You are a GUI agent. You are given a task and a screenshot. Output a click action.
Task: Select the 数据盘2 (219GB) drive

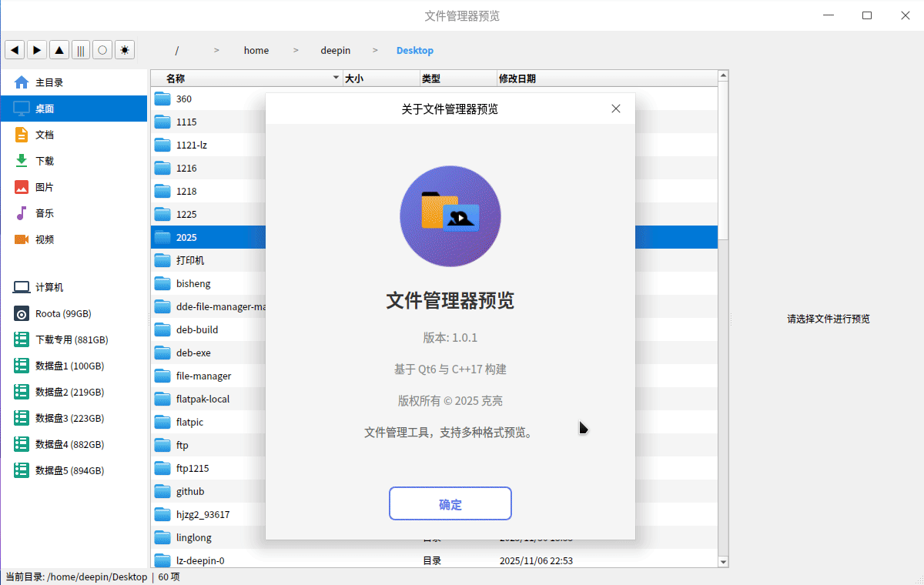coord(73,392)
